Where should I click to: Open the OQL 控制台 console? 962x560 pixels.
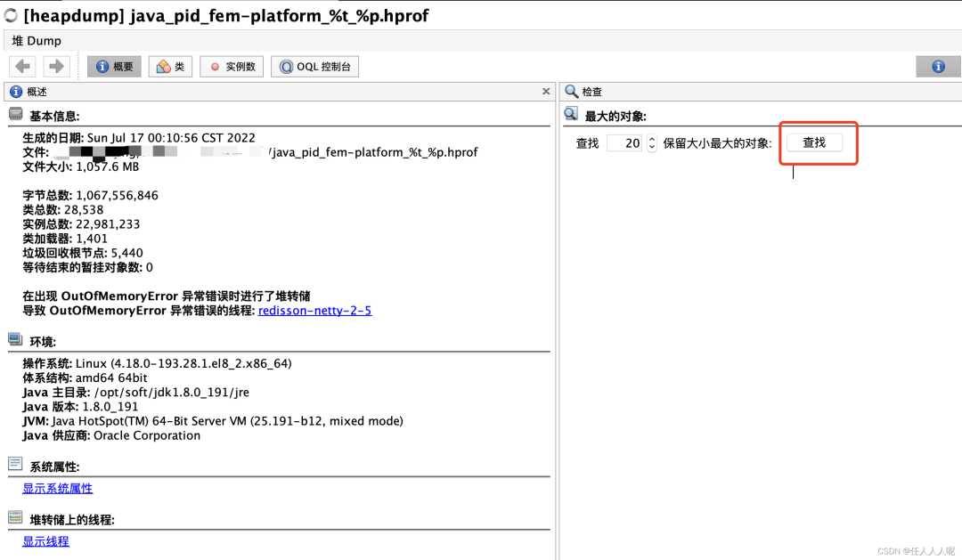(314, 66)
